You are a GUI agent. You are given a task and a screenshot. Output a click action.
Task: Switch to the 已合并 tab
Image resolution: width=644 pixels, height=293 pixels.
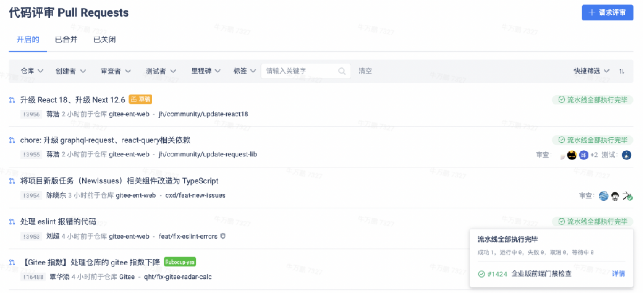66,40
